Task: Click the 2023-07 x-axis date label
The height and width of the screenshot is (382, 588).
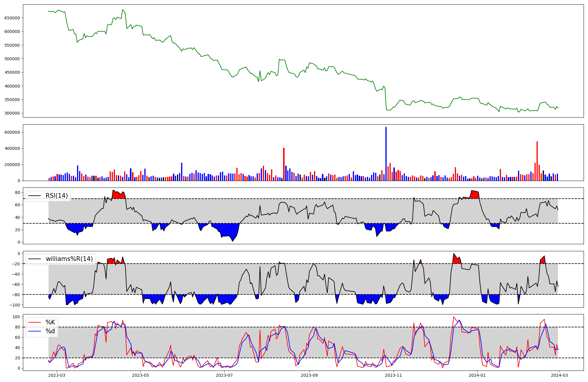Action: 224,375
